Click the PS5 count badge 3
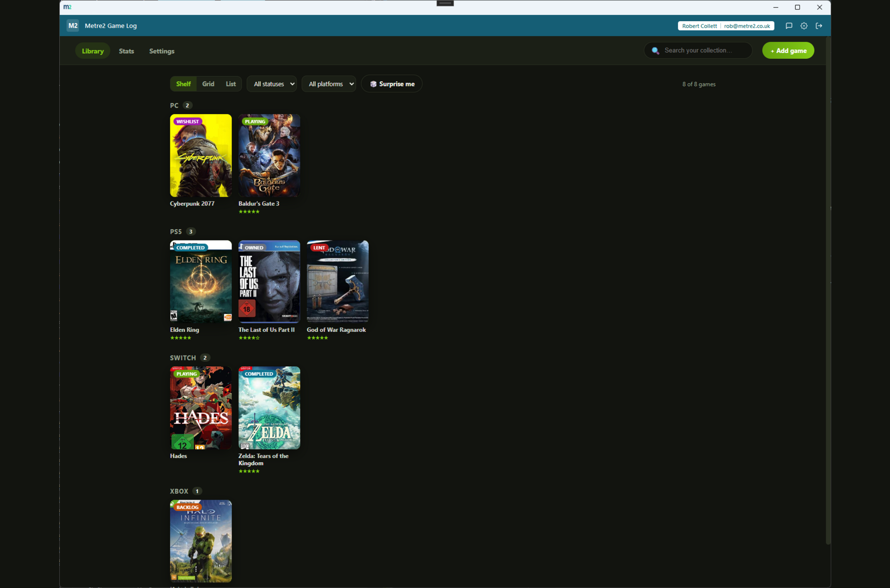Image resolution: width=890 pixels, height=588 pixels. (x=191, y=232)
